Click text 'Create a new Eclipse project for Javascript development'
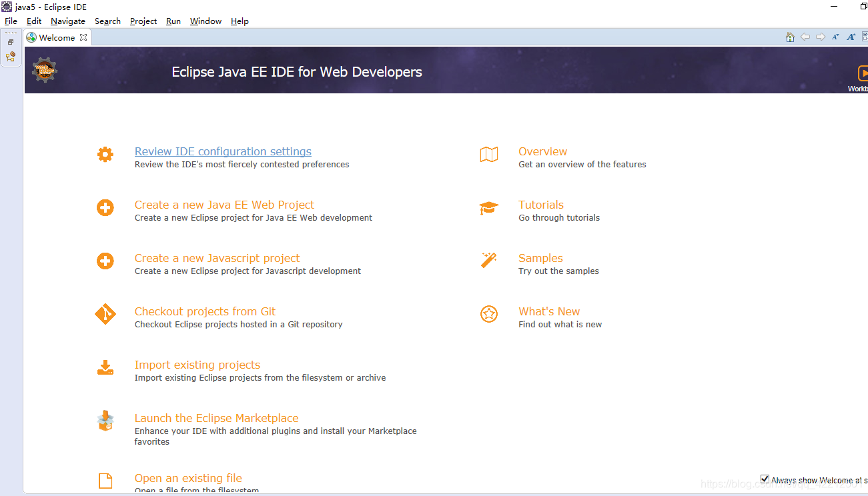The width and height of the screenshot is (868, 496). click(248, 271)
